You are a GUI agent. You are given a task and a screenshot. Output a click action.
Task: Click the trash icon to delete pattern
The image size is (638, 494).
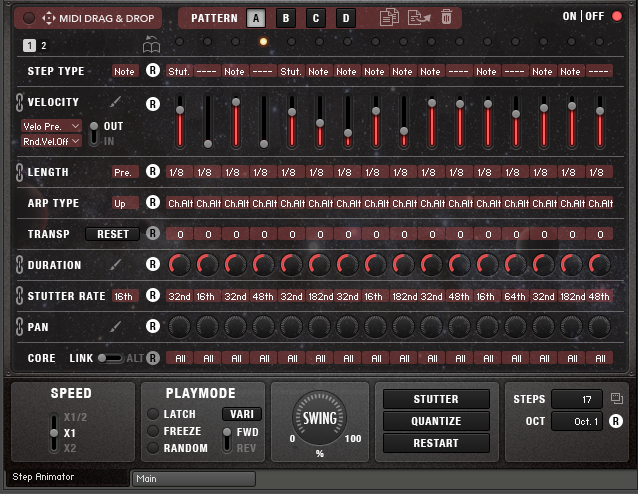pyautogui.click(x=446, y=17)
